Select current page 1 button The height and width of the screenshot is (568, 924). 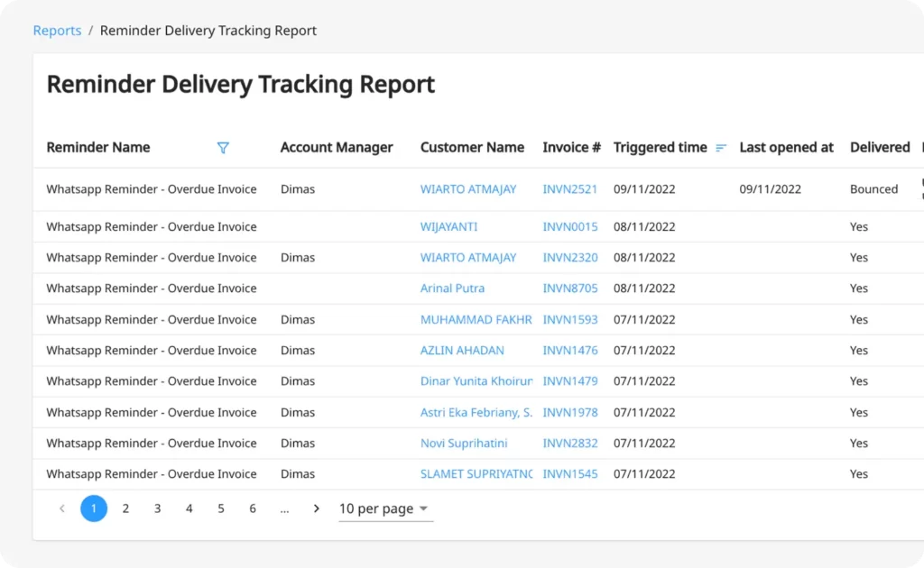(94, 508)
